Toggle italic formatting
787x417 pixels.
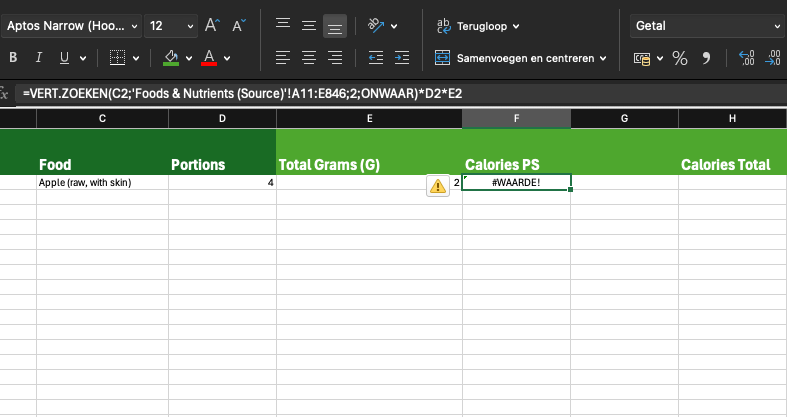(39, 58)
